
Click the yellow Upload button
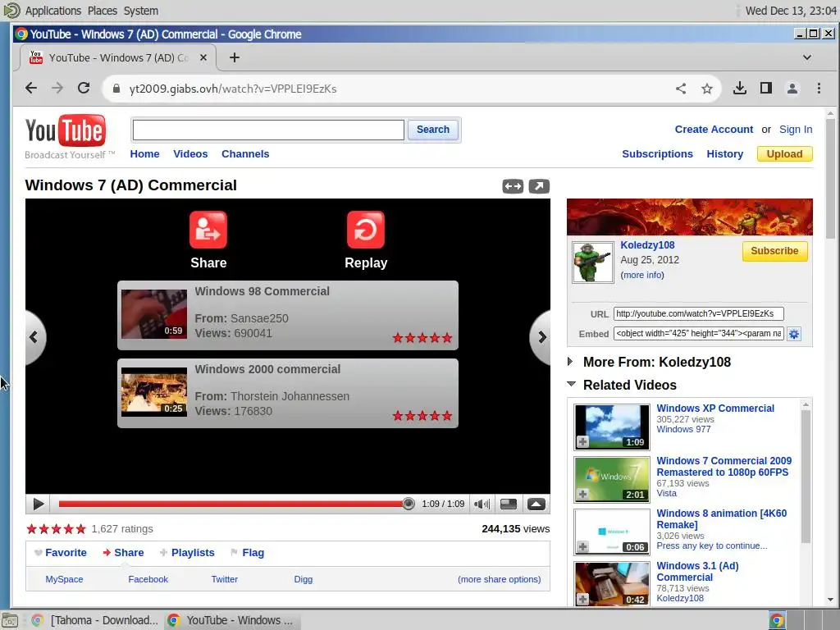point(784,153)
